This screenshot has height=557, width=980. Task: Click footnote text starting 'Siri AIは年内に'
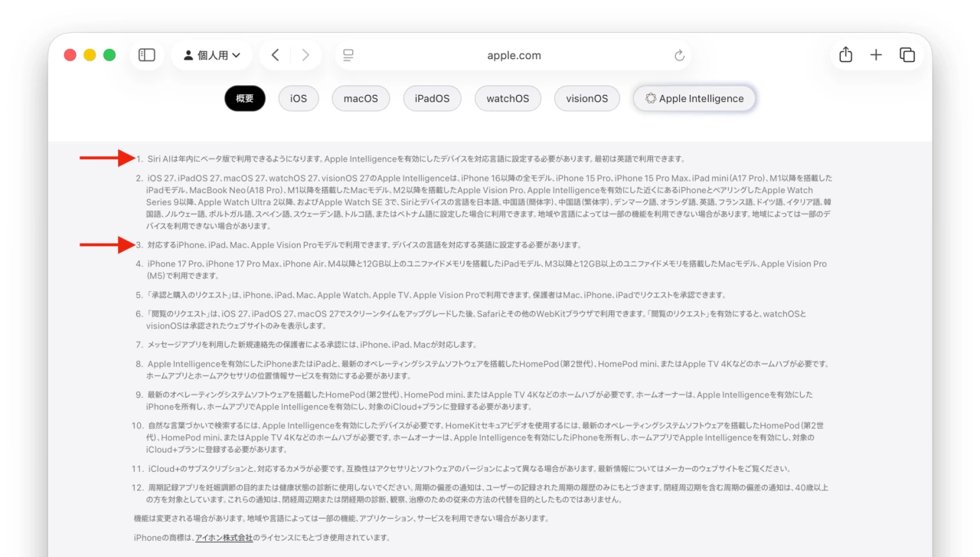[x=416, y=159]
